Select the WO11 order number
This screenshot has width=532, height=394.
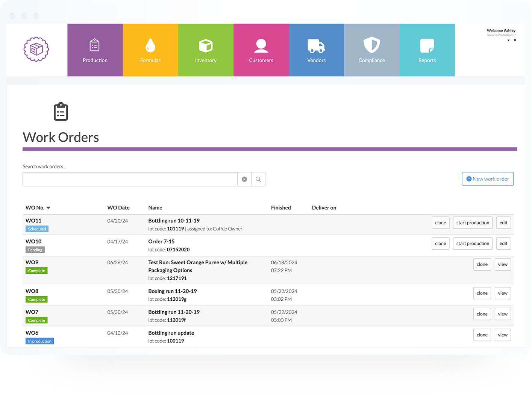(33, 221)
